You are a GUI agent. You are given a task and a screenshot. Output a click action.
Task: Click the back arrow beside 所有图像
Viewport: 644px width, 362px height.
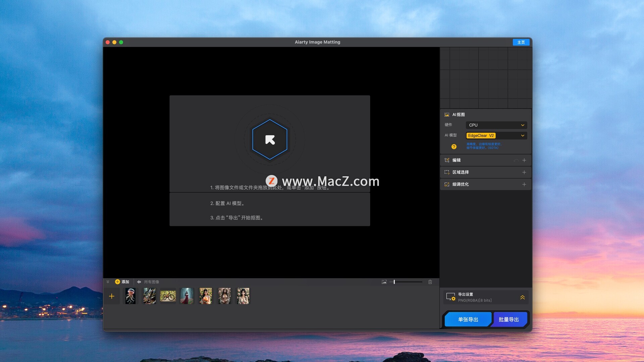pyautogui.click(x=139, y=282)
